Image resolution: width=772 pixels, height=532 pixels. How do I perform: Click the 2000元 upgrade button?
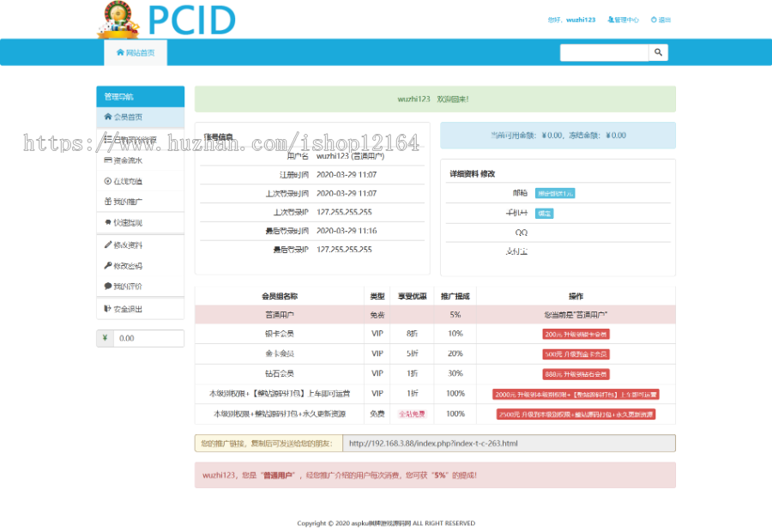(x=576, y=395)
